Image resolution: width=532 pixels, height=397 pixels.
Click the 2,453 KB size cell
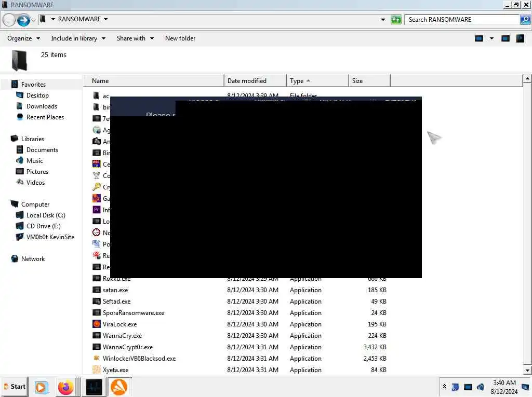point(375,358)
